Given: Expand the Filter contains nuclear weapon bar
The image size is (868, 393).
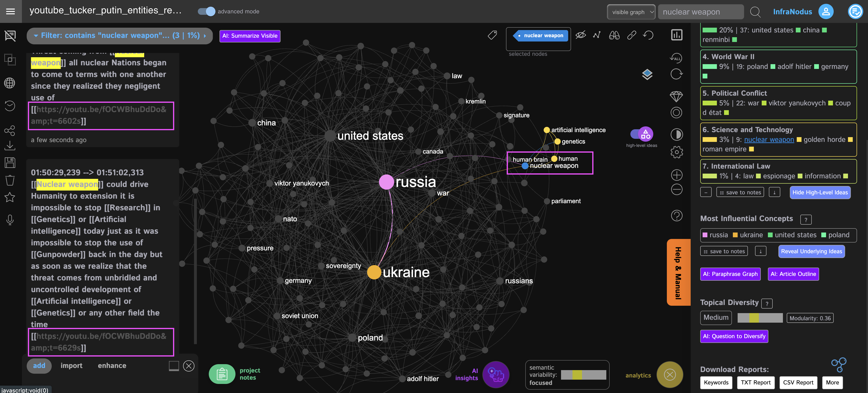Looking at the screenshot, I should click(120, 35).
